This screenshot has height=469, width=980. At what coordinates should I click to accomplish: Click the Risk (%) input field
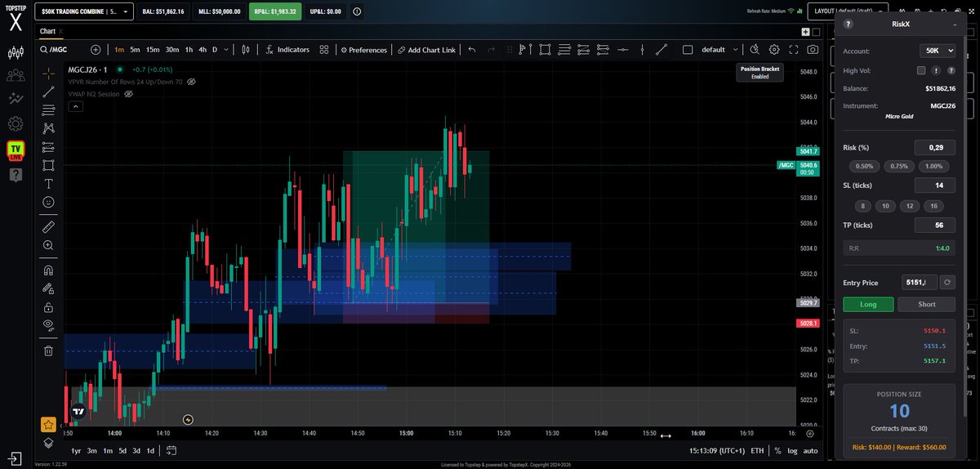tap(935, 147)
